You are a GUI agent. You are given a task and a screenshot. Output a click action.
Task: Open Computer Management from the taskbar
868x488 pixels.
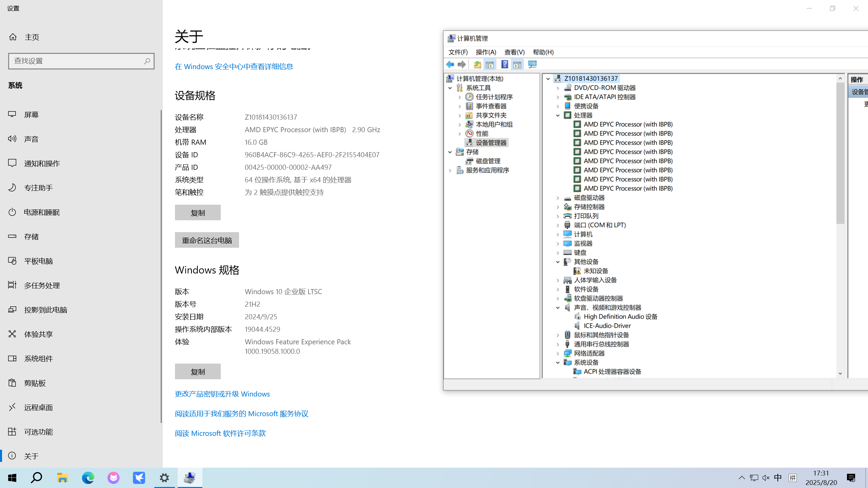(x=190, y=478)
